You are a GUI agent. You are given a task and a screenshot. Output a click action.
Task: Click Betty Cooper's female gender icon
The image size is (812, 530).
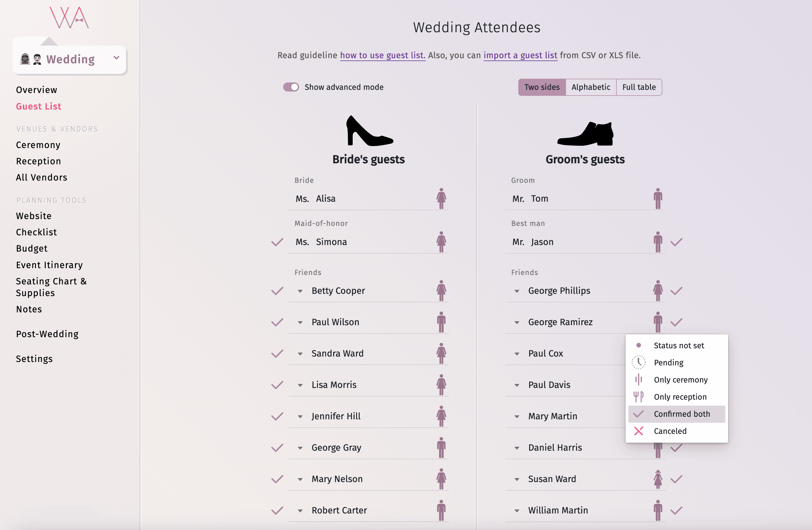click(441, 291)
